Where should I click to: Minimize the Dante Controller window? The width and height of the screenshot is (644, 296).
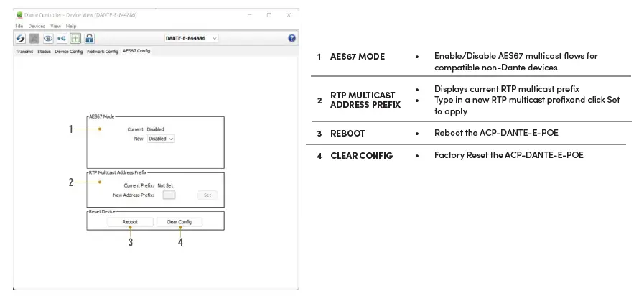pos(250,15)
